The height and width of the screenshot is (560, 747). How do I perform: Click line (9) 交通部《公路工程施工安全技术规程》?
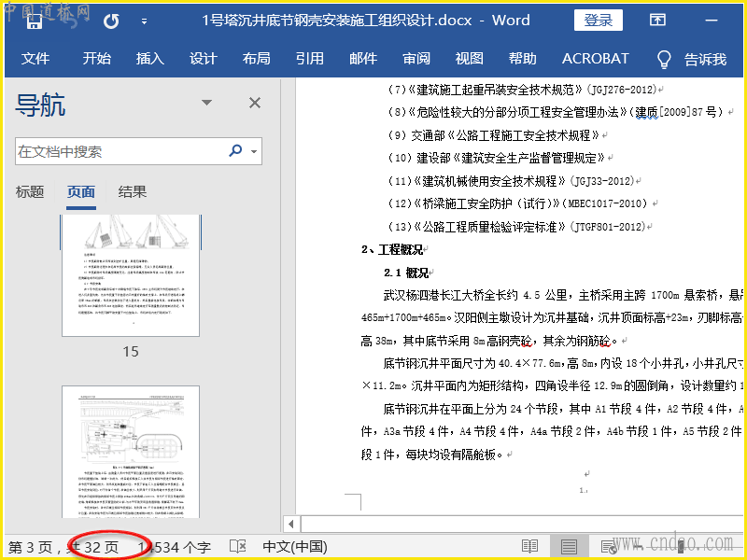[x=495, y=135]
